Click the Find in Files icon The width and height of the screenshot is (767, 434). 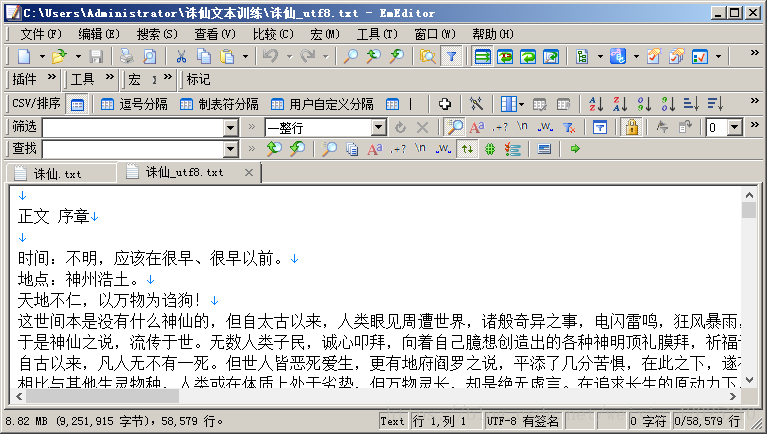coord(428,56)
